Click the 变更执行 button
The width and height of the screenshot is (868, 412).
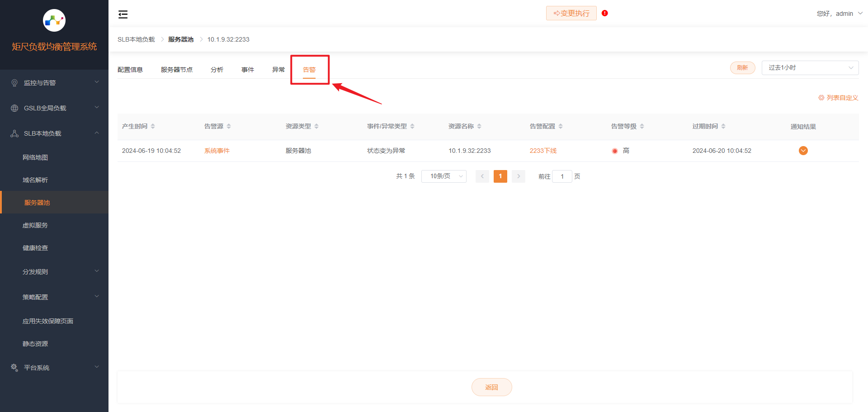(x=571, y=13)
